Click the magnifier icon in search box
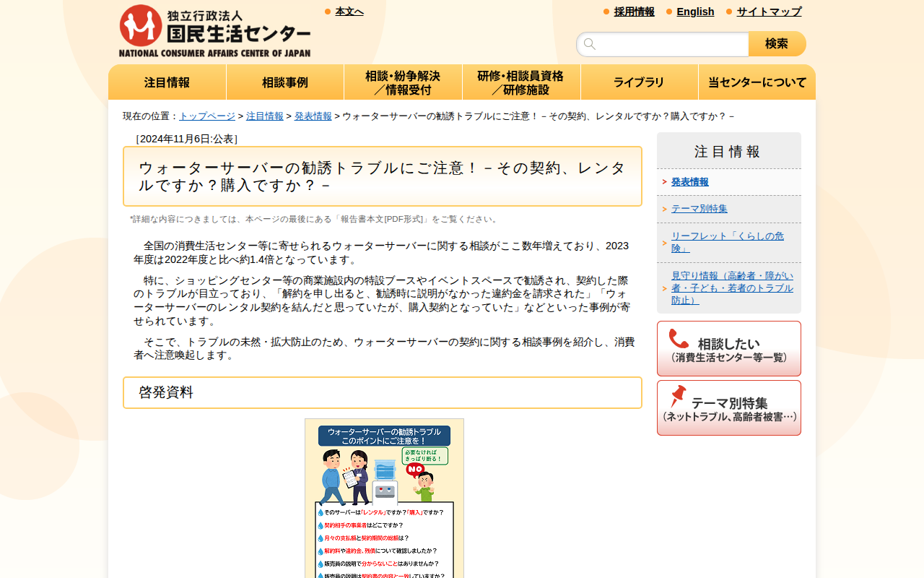 click(590, 44)
